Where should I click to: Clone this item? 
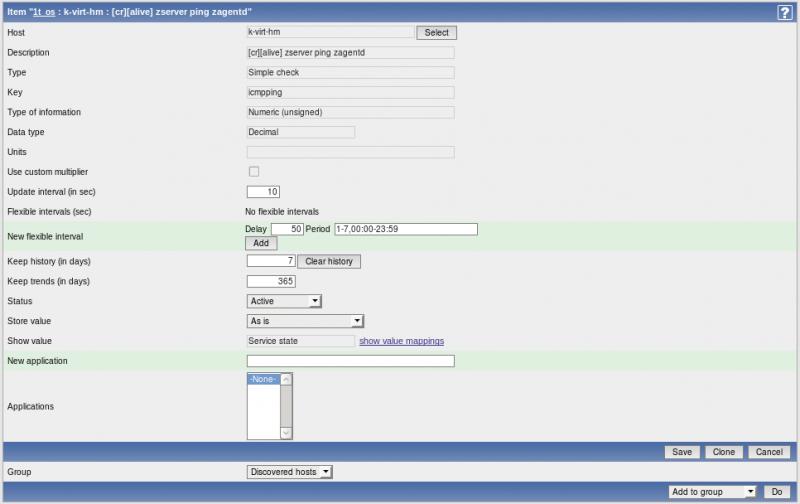tap(723, 452)
